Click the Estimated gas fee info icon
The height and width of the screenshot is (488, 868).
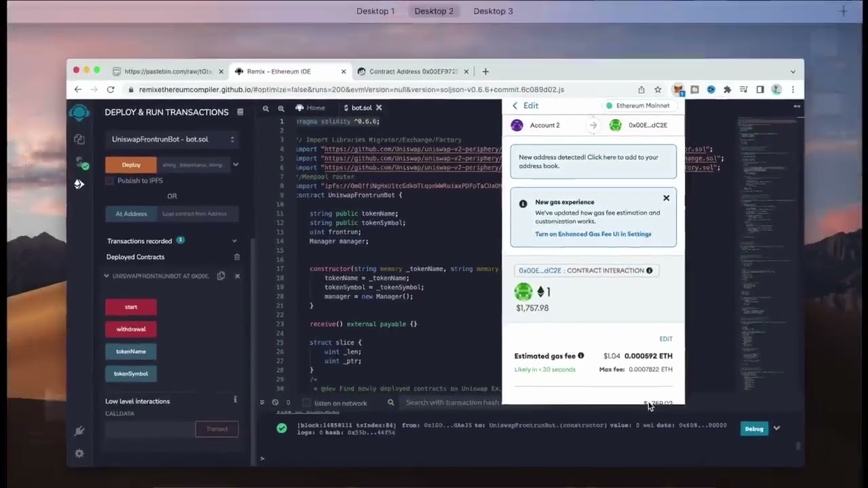[580, 356]
